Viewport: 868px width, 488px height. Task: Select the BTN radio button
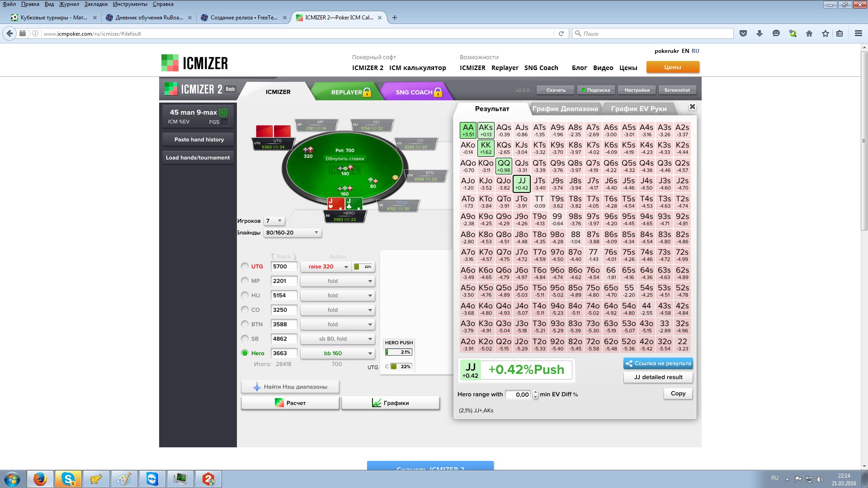pyautogui.click(x=245, y=324)
